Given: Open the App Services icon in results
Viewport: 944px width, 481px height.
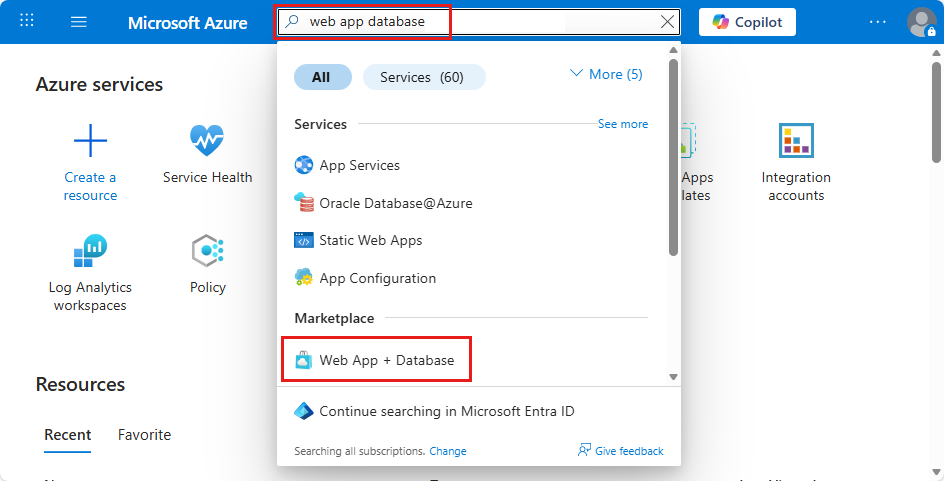Looking at the screenshot, I should tap(304, 165).
